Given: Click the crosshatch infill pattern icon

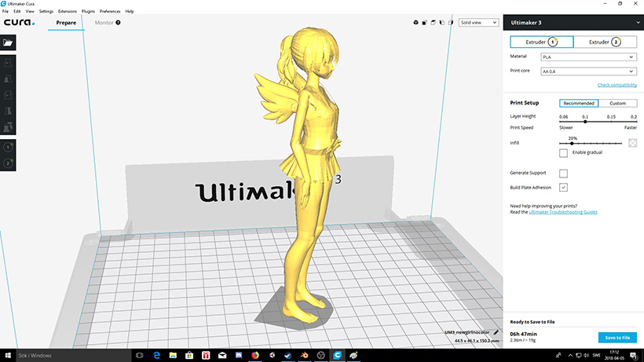Looking at the screenshot, I should click(632, 143).
